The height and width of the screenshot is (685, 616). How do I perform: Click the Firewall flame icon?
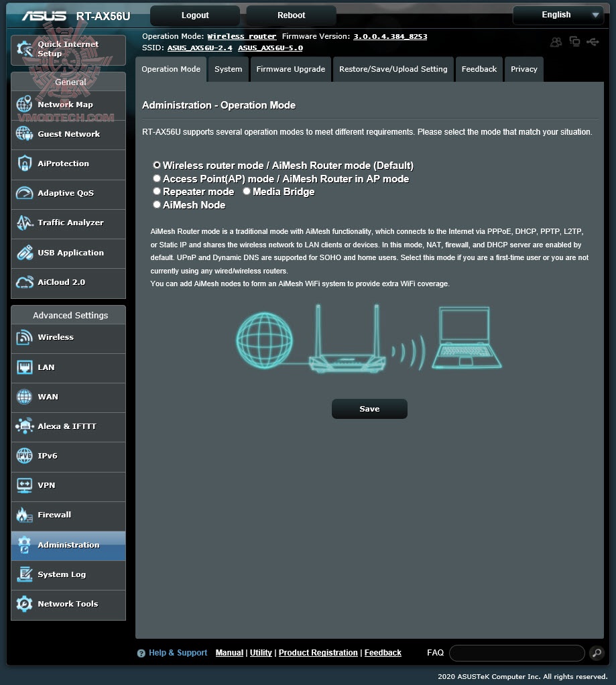click(24, 515)
